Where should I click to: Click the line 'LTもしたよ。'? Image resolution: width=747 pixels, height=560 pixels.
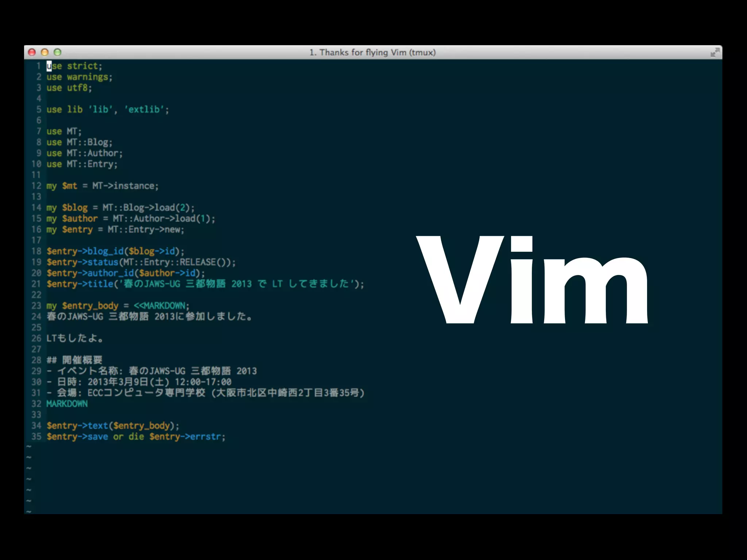pyautogui.click(x=75, y=338)
